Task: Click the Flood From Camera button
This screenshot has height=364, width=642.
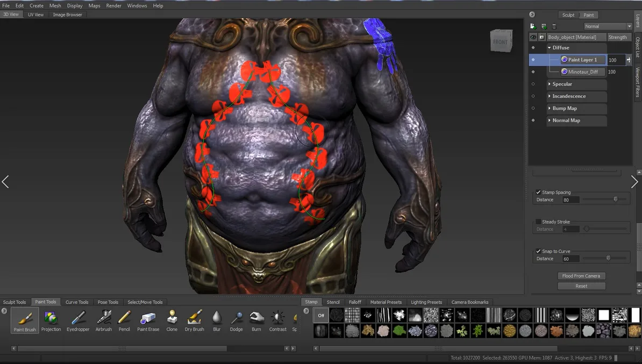Action: pos(581,276)
